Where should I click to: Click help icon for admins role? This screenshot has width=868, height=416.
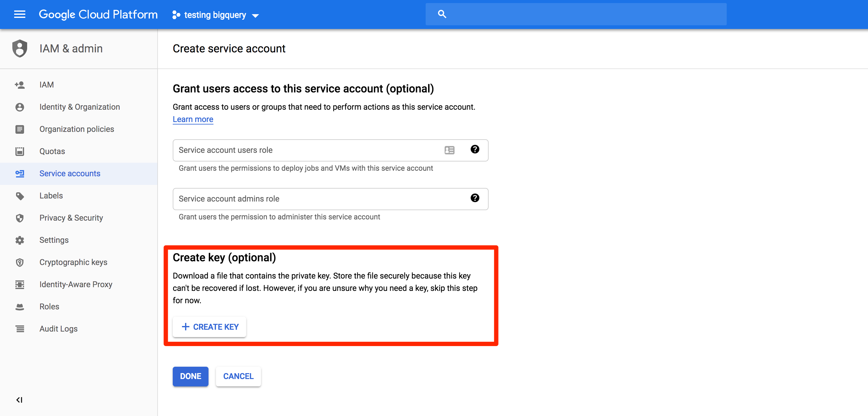(x=475, y=198)
